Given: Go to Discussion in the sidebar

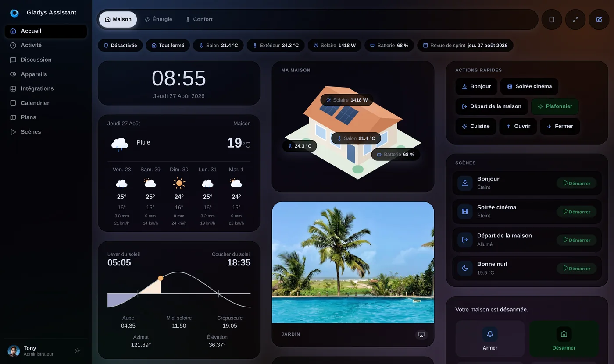Looking at the screenshot, I should (x=46, y=60).
